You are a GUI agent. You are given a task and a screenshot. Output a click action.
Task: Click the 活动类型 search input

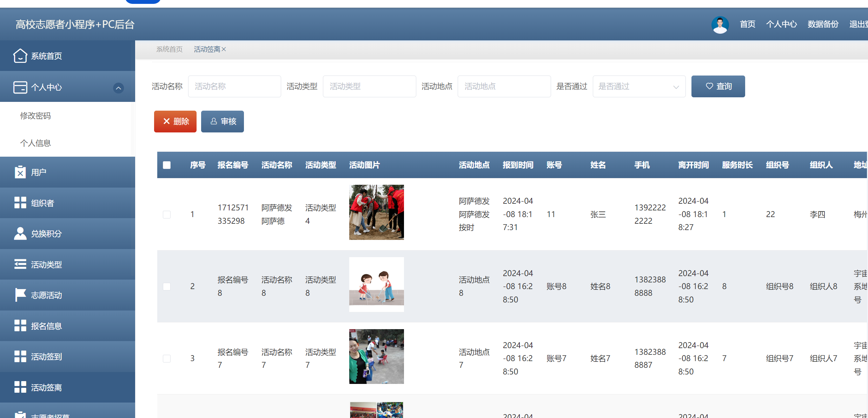(x=369, y=86)
